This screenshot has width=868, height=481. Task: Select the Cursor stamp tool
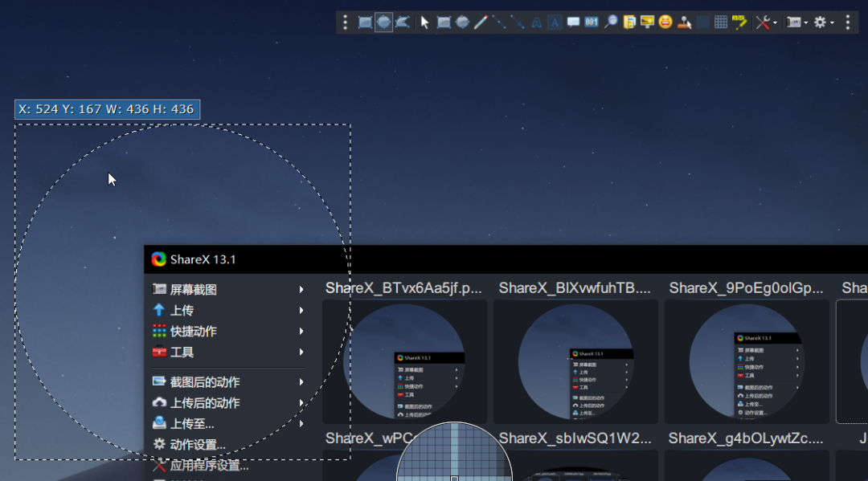[x=684, y=22]
